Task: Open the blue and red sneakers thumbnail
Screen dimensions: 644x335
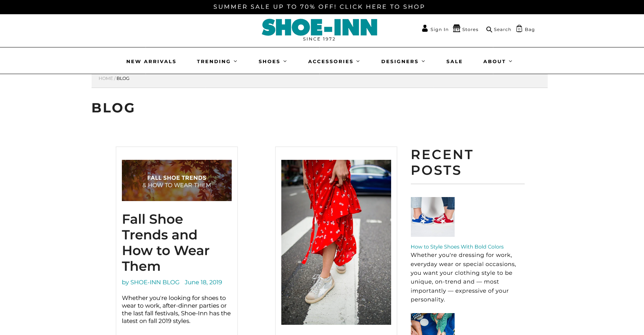Action: 432,217
